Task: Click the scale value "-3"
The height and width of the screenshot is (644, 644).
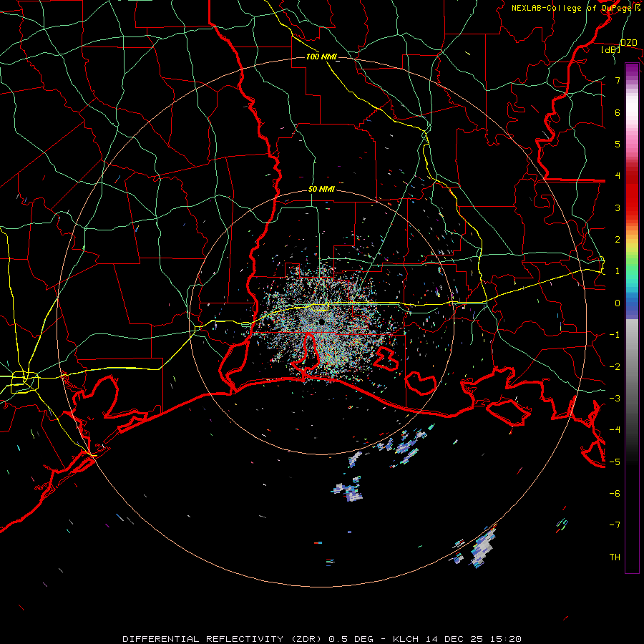Action: click(615, 399)
